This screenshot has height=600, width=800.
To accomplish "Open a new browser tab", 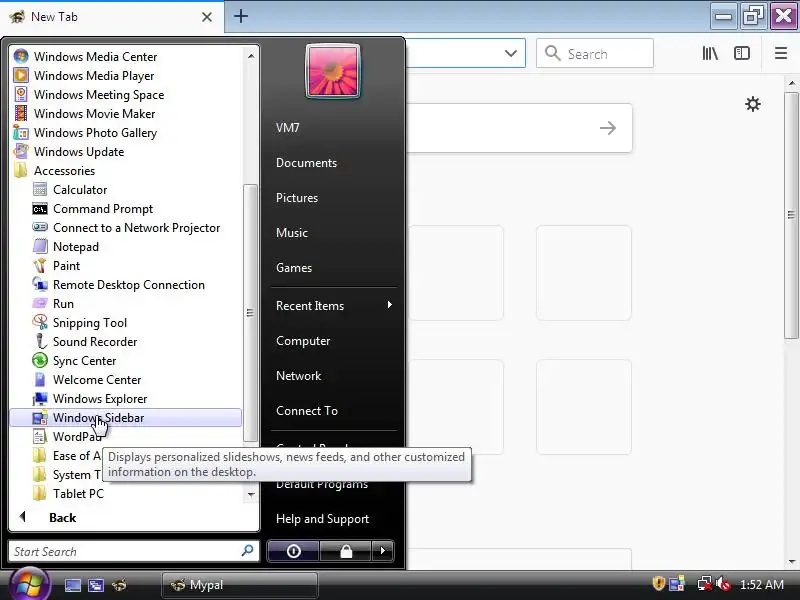I will 241,16.
